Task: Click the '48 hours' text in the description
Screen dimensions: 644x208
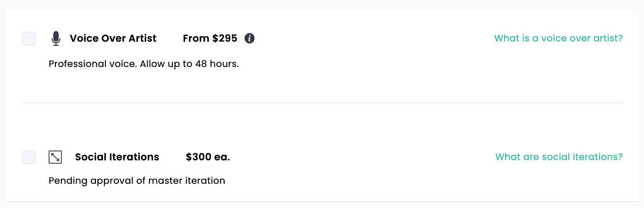Action: [216, 64]
